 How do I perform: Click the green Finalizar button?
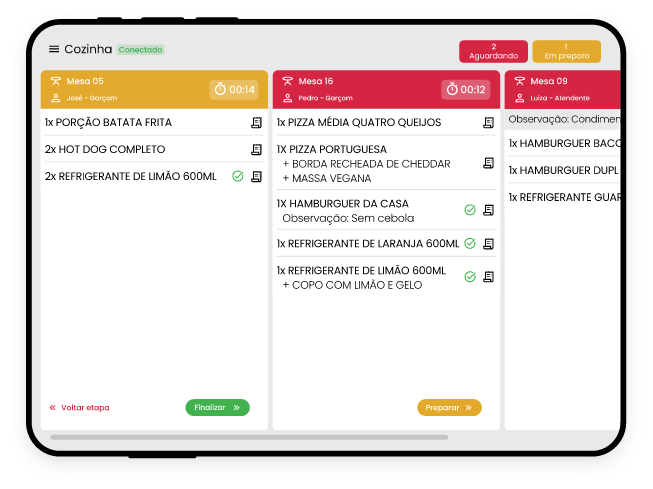point(217,407)
